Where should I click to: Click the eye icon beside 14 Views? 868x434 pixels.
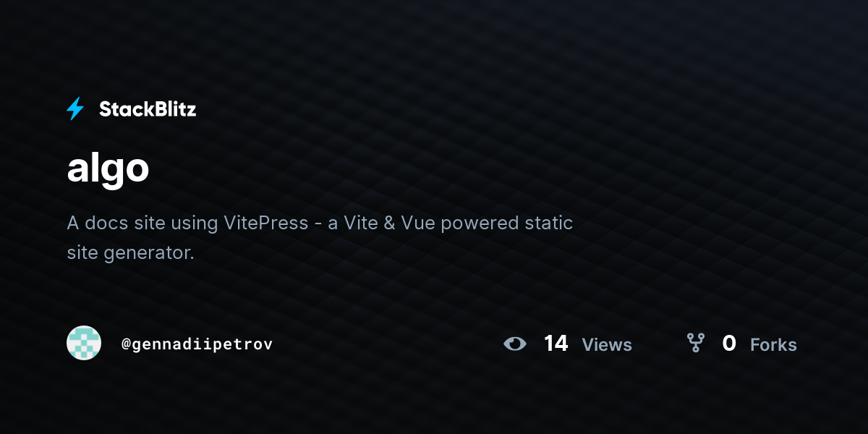coord(515,344)
